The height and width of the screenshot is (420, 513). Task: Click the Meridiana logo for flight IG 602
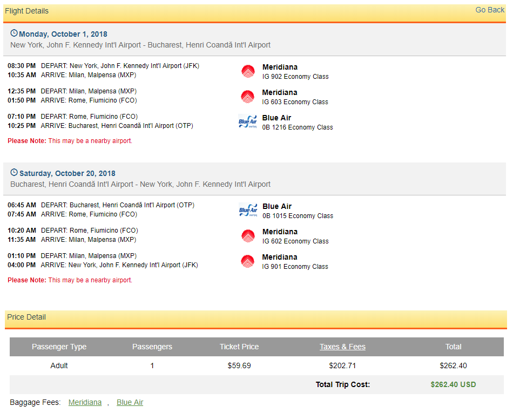pos(248,236)
